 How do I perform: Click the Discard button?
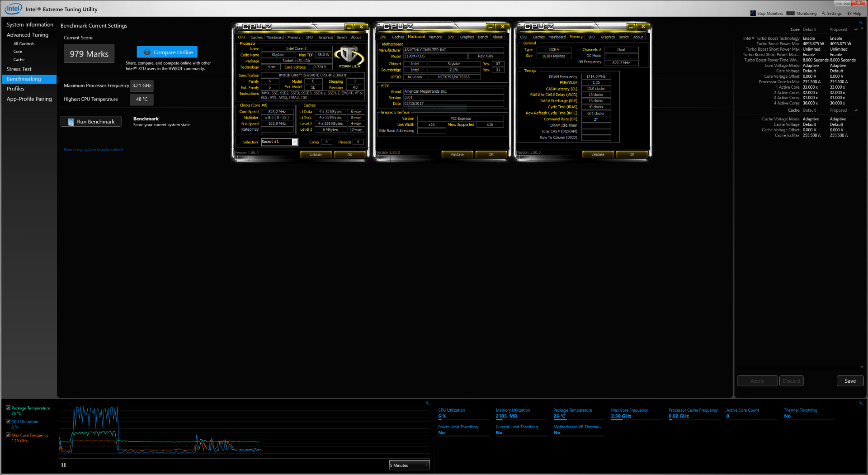point(791,381)
